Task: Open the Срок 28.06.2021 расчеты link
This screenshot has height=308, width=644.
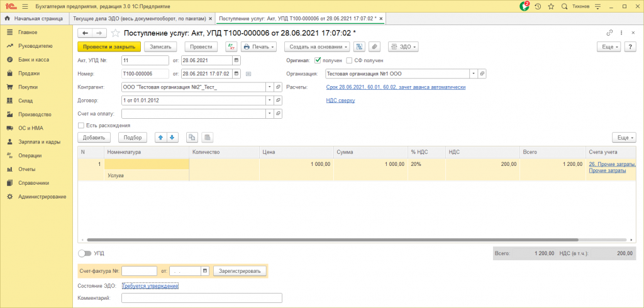Action: click(396, 87)
